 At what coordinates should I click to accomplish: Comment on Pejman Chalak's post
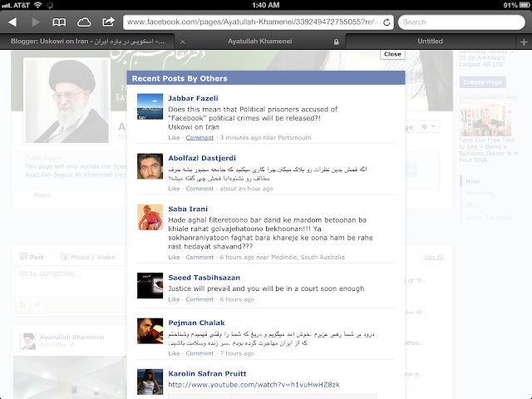[199, 353]
